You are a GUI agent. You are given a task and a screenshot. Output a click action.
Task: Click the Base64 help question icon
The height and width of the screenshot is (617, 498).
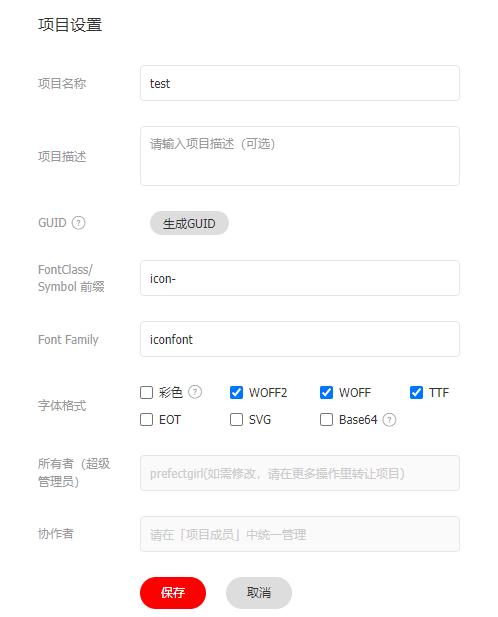click(389, 420)
